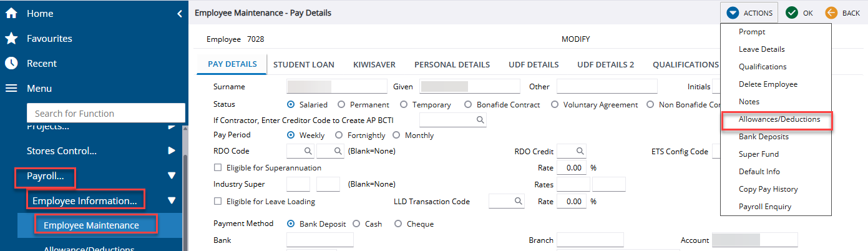Click the Search for Function field
Screen dimensions: 868x251
click(105, 113)
